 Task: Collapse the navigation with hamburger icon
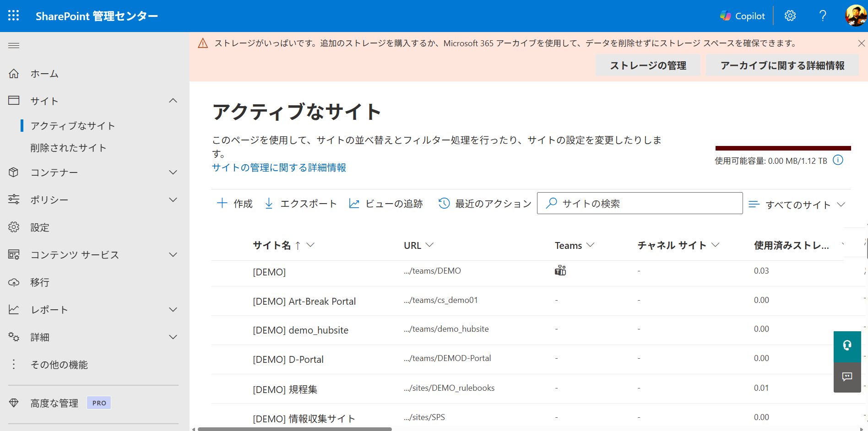coord(14,45)
